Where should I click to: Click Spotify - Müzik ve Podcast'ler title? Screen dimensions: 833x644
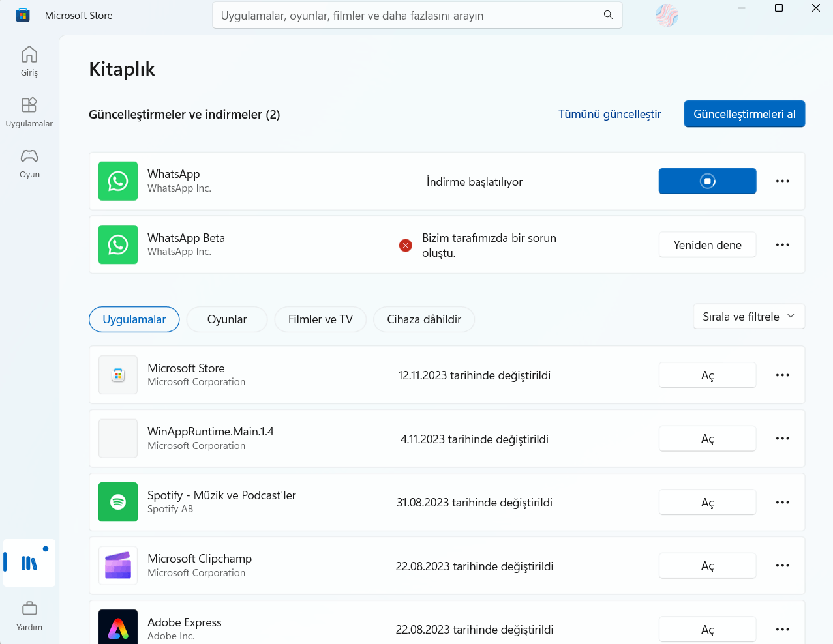222,495
